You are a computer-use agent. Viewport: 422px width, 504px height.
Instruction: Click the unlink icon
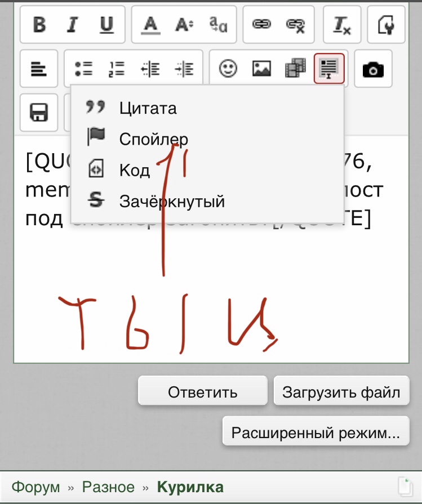tap(295, 25)
